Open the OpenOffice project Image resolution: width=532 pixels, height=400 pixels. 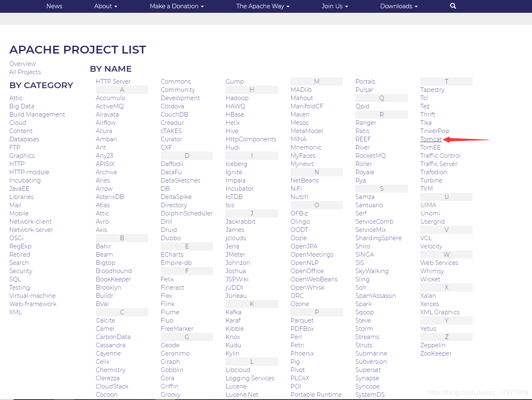(x=307, y=271)
